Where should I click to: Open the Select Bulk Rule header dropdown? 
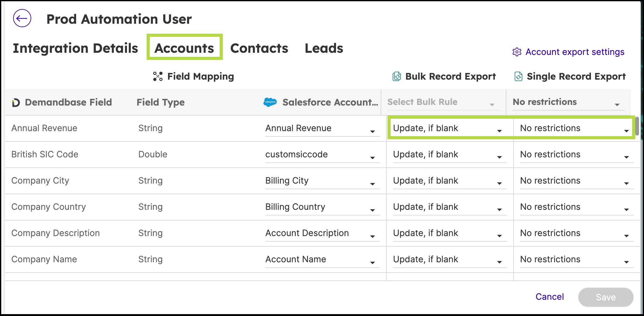point(443,102)
